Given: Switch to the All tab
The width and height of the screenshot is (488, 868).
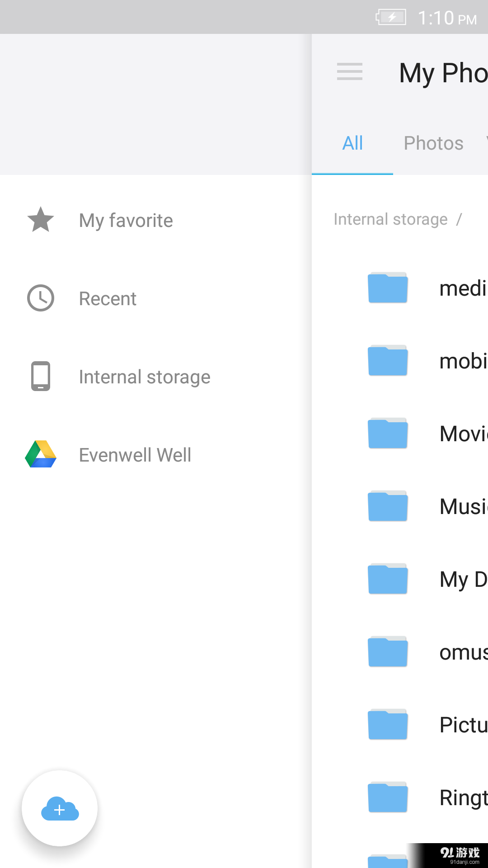Looking at the screenshot, I should coord(352,143).
